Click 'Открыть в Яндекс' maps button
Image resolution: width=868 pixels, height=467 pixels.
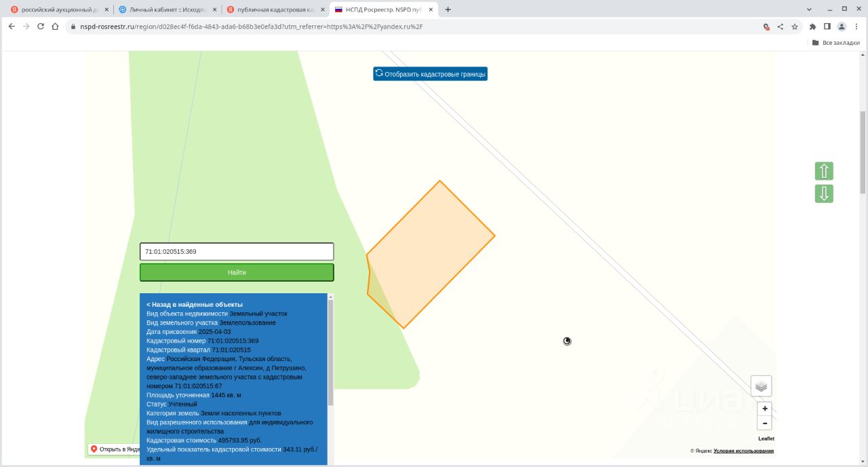(x=115, y=449)
